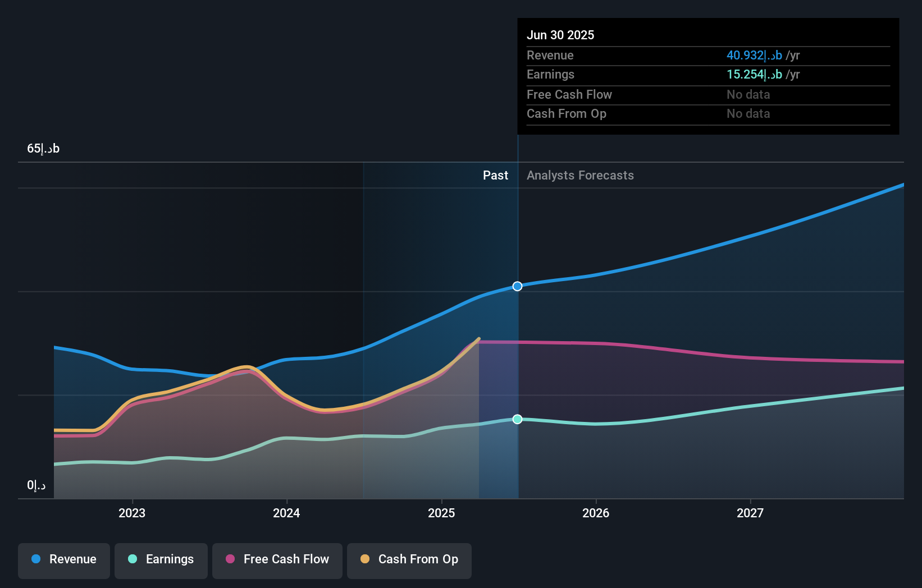This screenshot has height=588, width=922.
Task: Click the teal Earnings legend dot
Action: [x=131, y=559]
